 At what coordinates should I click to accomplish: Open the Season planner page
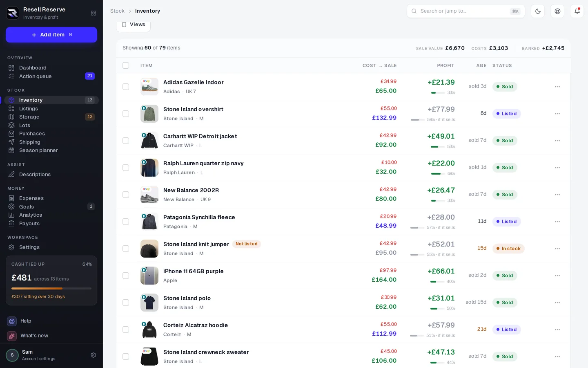[x=51, y=150]
